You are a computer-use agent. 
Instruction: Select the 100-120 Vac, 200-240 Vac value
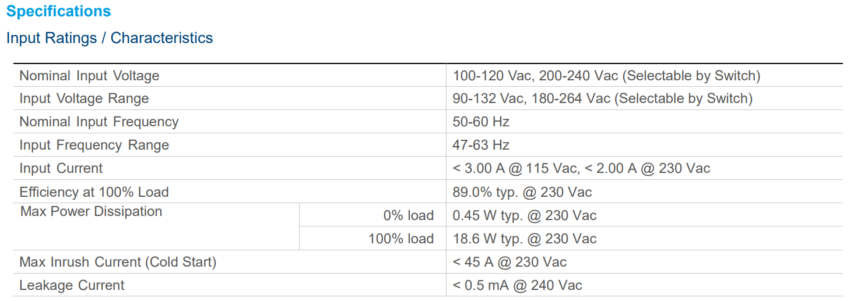606,76
